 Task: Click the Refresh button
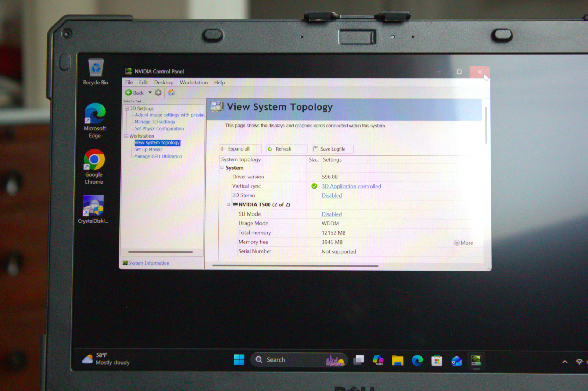point(287,149)
